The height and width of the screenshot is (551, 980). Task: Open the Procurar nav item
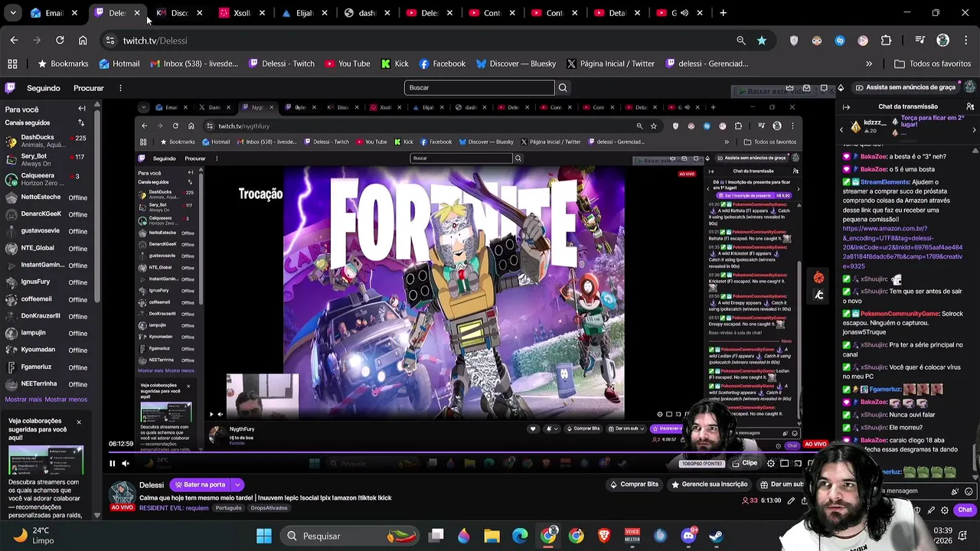[x=89, y=88]
